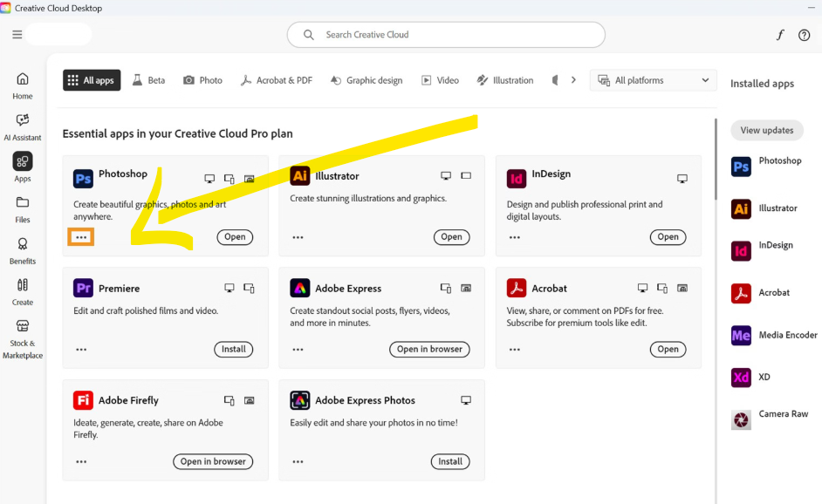
Task: Switch to the Beta tab
Action: (149, 80)
